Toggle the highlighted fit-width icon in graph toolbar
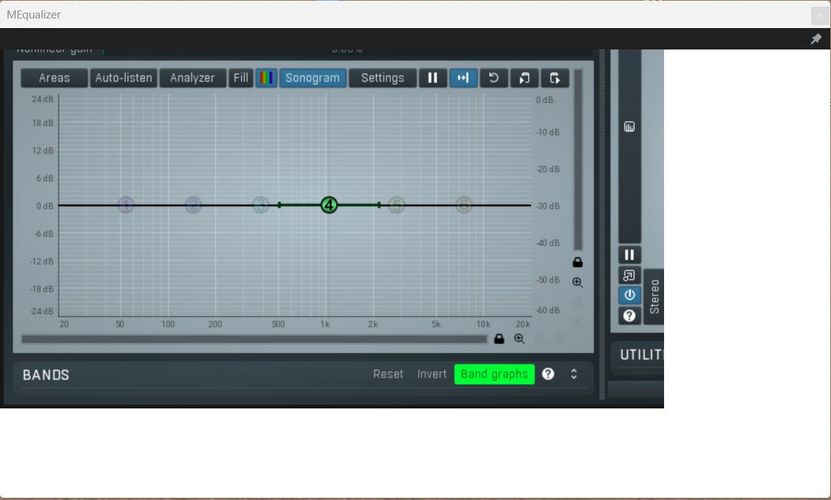This screenshot has height=500, width=831. (x=463, y=78)
